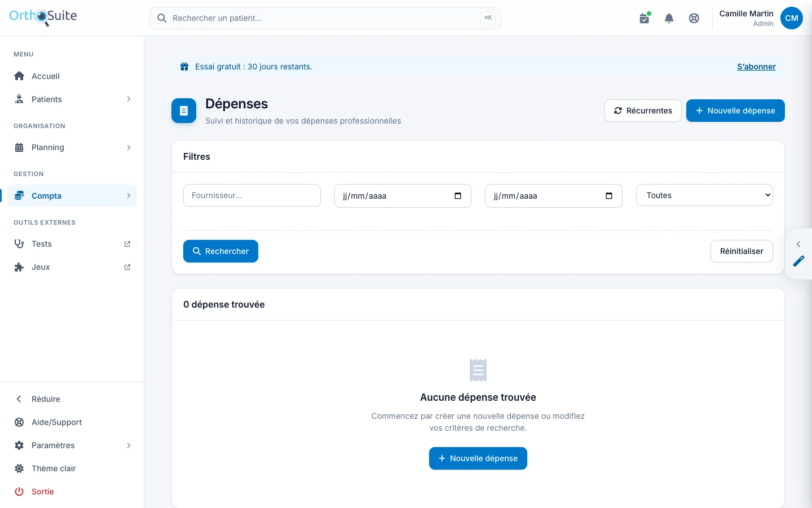The height and width of the screenshot is (508, 812).
Task: Focus the second jj/mm/aaaa date field
Action: (554, 196)
